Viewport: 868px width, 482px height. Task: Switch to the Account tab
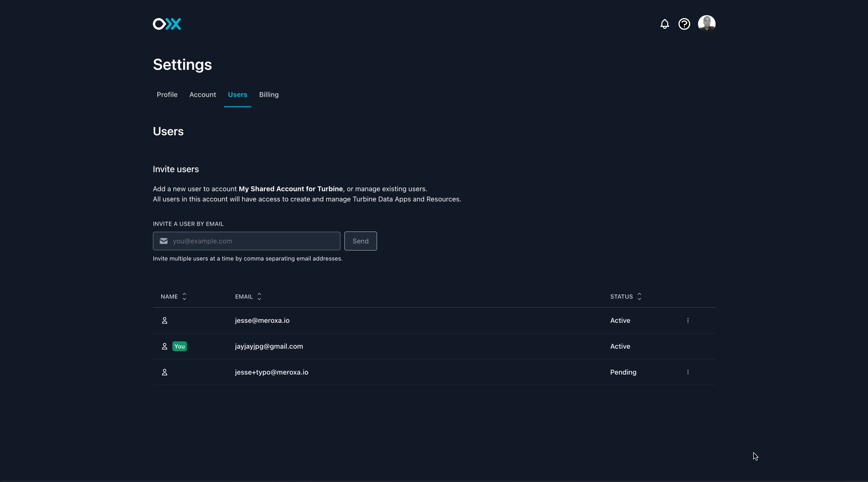(x=203, y=95)
